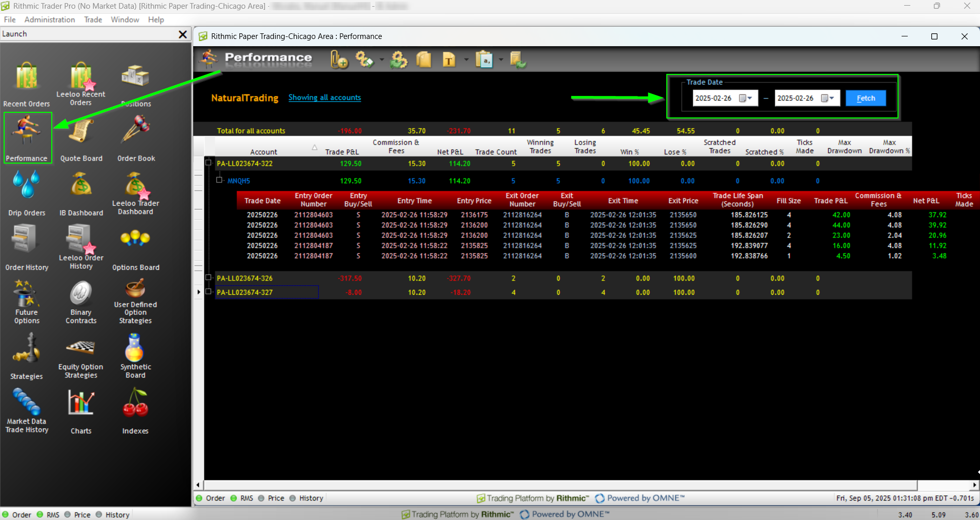Screen dimensions: 980x520
Task: Open the Trade menu
Action: (93, 19)
